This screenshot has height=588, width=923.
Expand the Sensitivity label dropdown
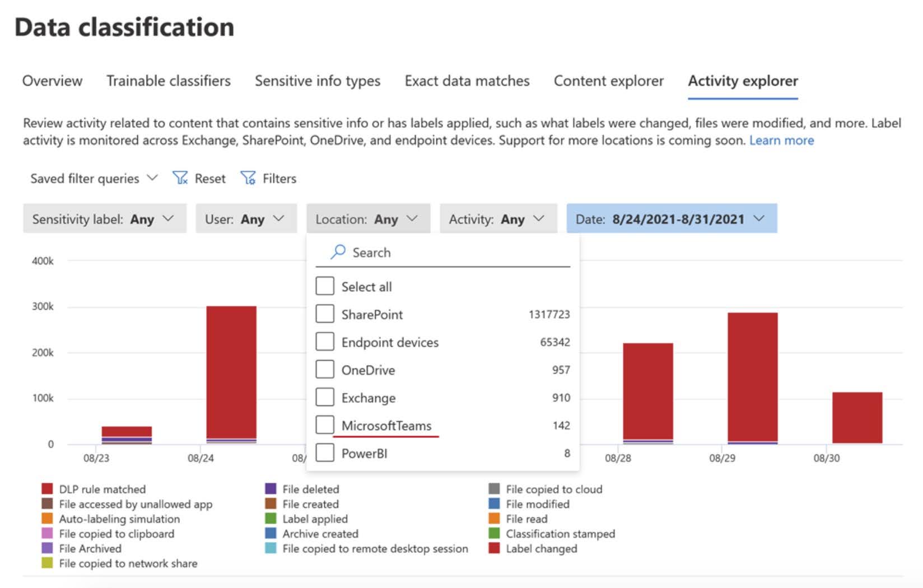pyautogui.click(x=105, y=219)
